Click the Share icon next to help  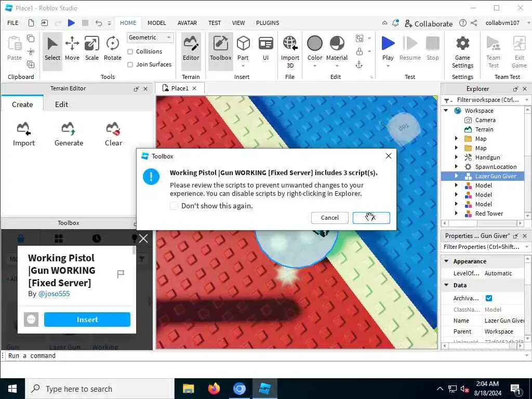pyautogui.click(x=474, y=23)
